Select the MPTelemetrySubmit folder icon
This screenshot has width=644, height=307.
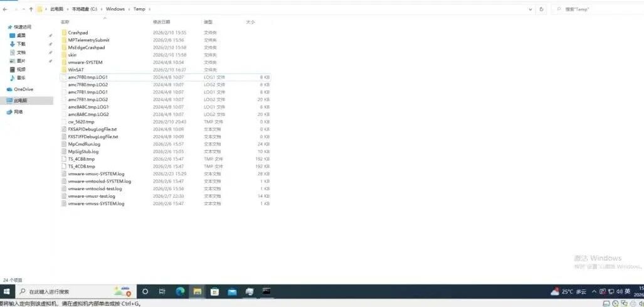tap(63, 40)
